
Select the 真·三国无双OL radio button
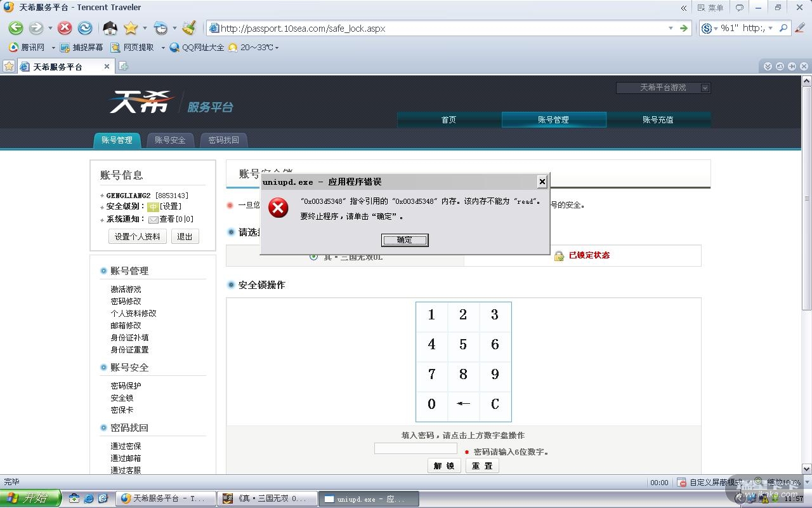pos(313,257)
